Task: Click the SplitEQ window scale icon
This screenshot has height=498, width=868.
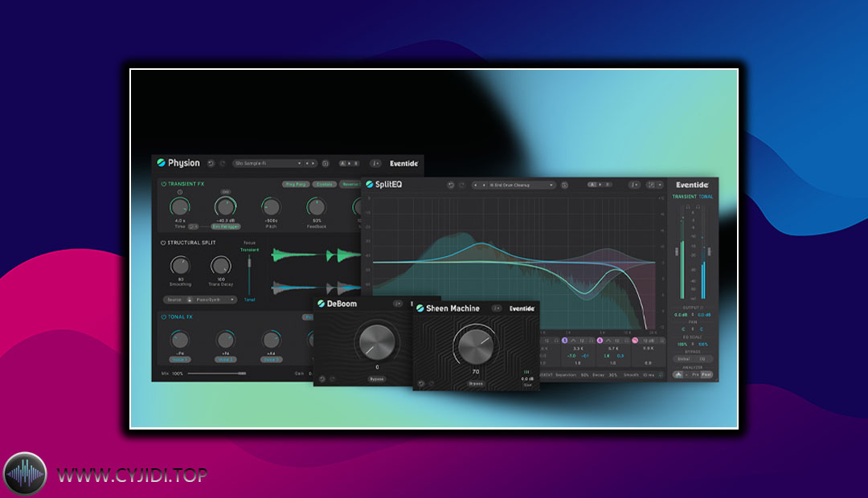Action: pyautogui.click(x=651, y=185)
